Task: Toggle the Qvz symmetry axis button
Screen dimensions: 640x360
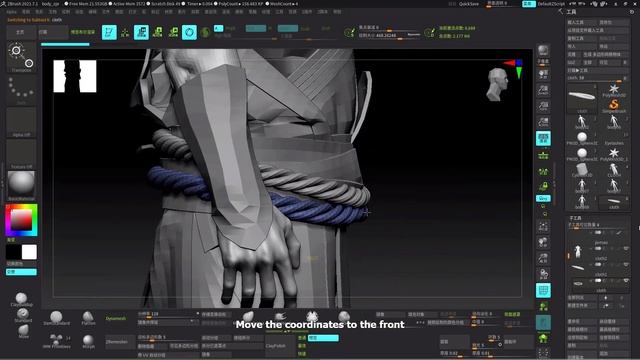Action: tap(543, 198)
